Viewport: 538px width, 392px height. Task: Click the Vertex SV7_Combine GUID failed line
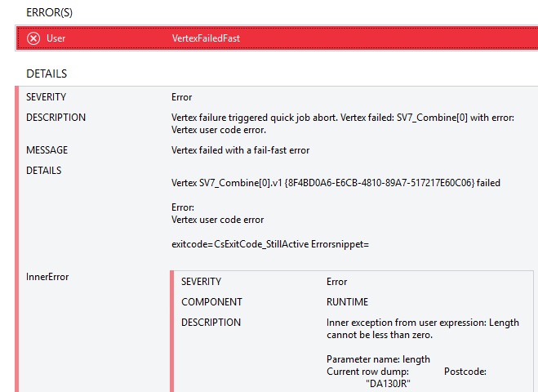(336, 183)
